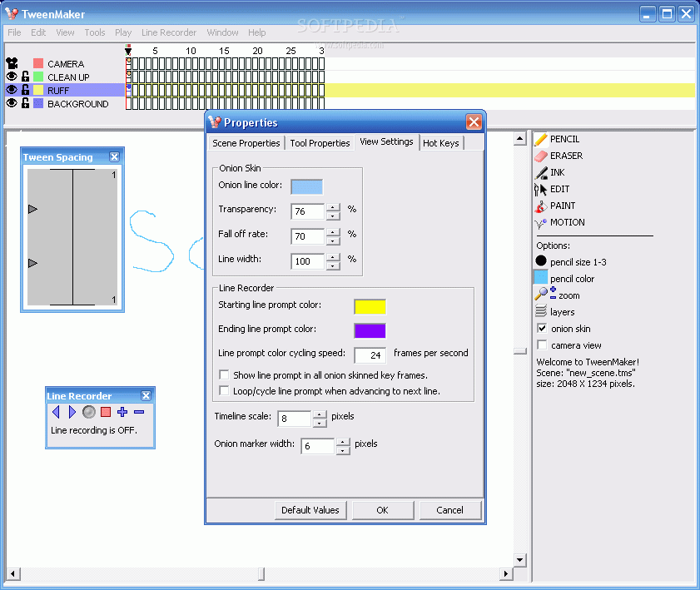This screenshot has width=700, height=590.
Task: Switch to Hot Keys tab
Action: point(441,143)
